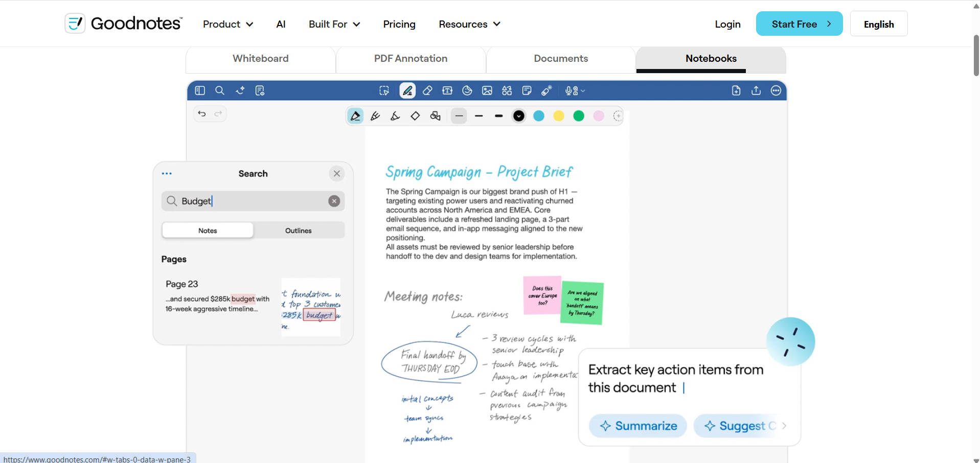Choose the thinnest stroke width
The width and height of the screenshot is (980, 463).
click(x=459, y=116)
